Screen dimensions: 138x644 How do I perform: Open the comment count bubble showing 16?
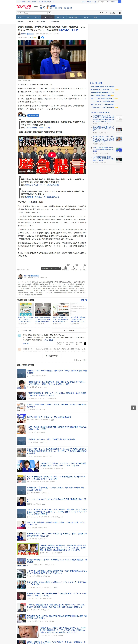(x=30, y=37)
